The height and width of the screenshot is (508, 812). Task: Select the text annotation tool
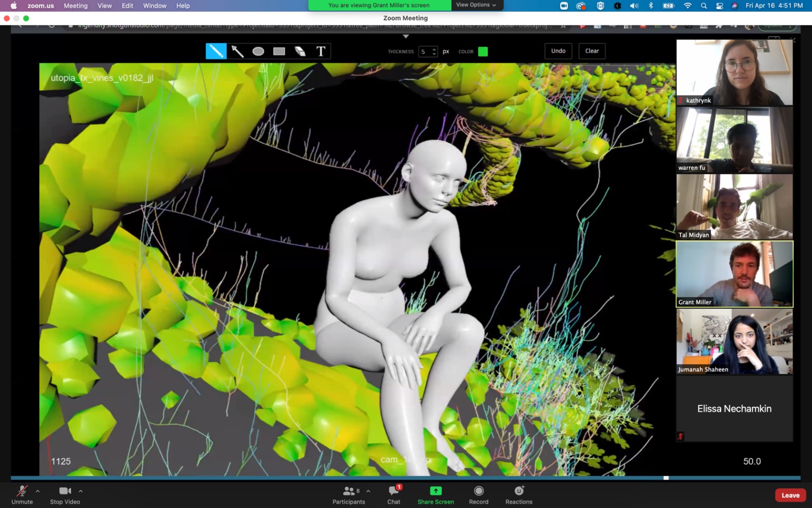click(321, 51)
